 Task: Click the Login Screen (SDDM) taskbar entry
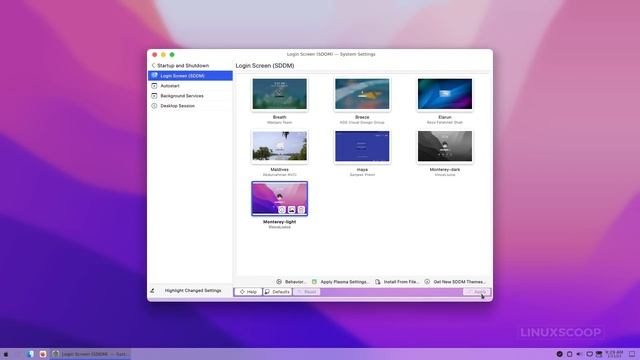[91, 354]
